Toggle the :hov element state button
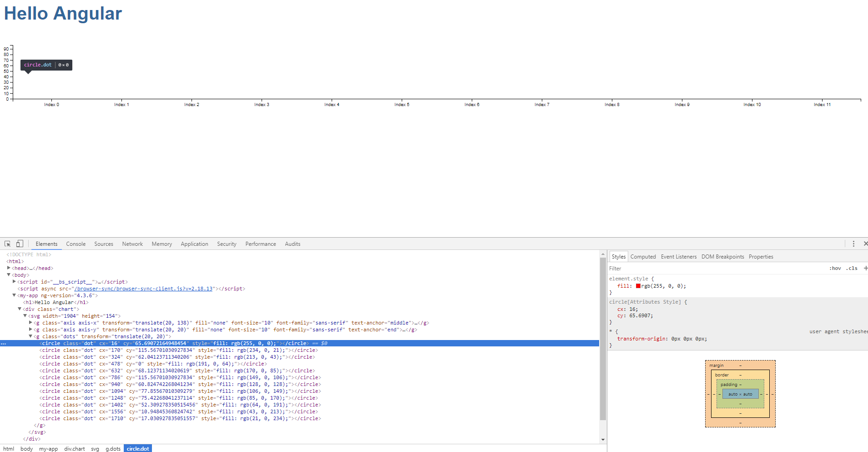The height and width of the screenshot is (452, 868). coord(835,269)
